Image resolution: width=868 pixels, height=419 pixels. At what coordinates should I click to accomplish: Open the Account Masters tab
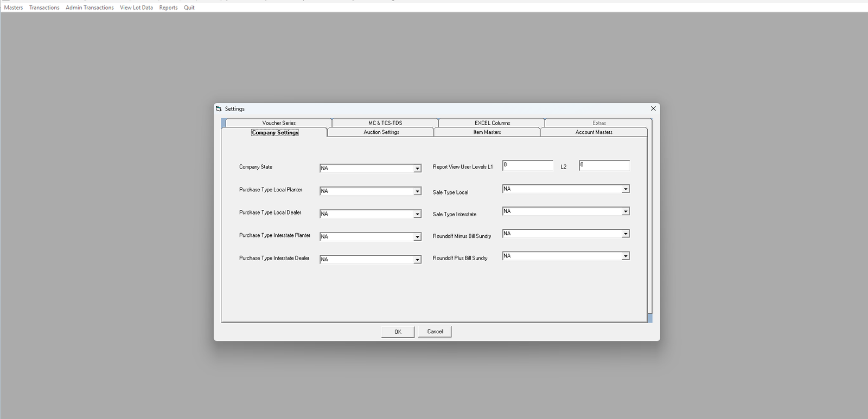click(593, 132)
